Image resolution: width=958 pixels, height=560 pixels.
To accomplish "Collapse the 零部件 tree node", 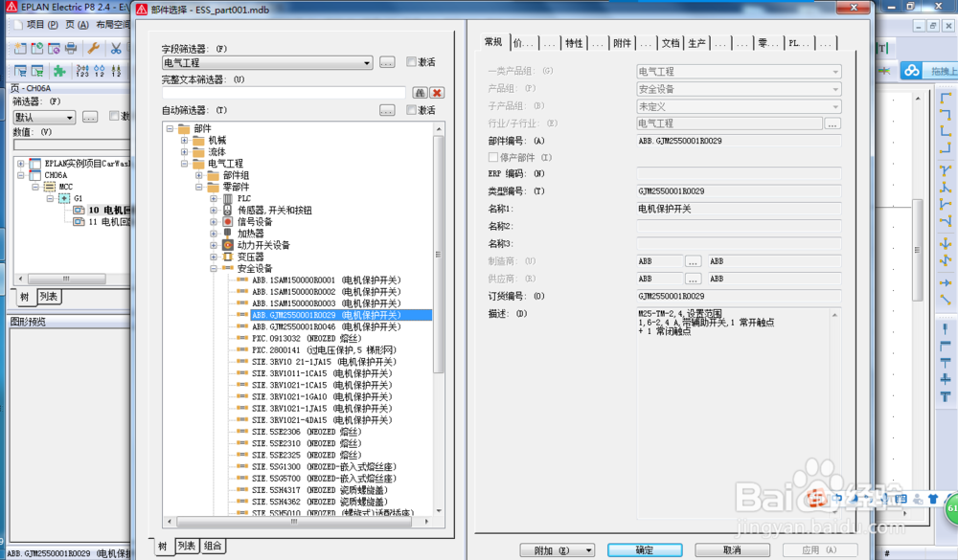I will (198, 187).
